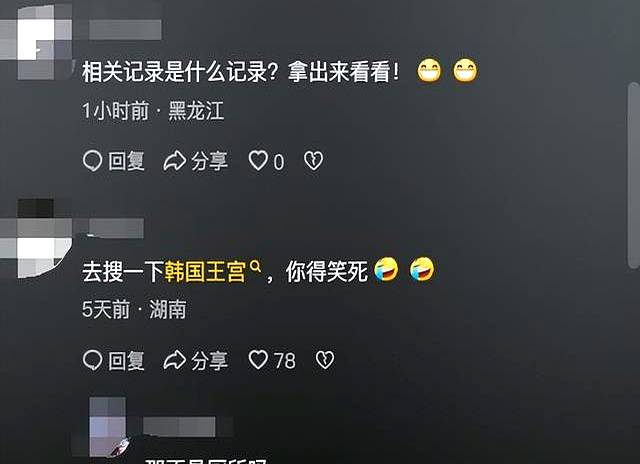
Task: Click reply bubble icon under Hunan comment
Action: 92,360
